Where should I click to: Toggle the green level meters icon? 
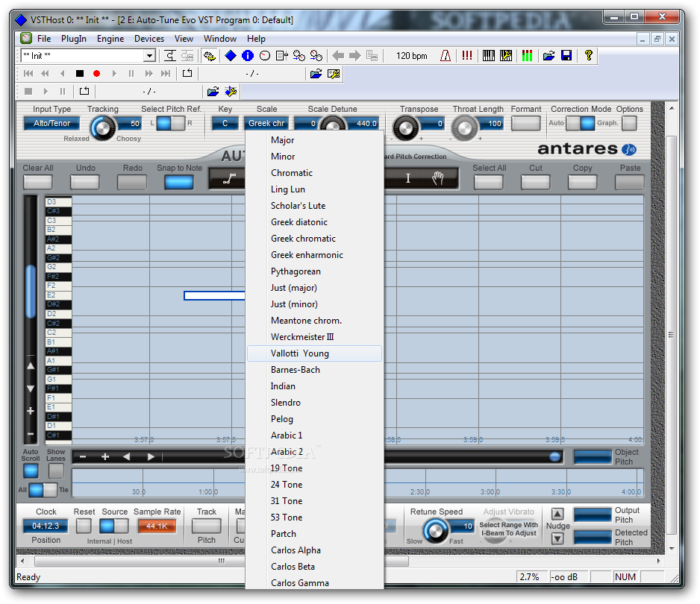click(527, 56)
